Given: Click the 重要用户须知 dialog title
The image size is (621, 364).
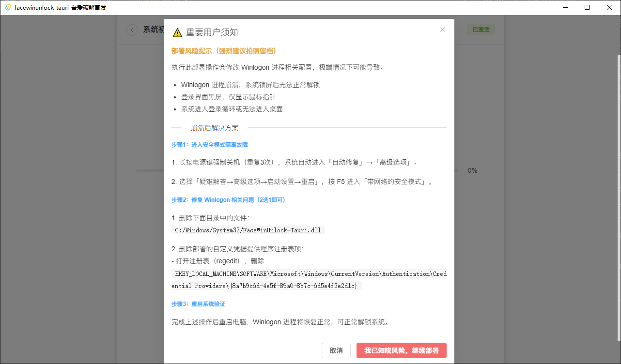Looking at the screenshot, I should pos(212,32).
